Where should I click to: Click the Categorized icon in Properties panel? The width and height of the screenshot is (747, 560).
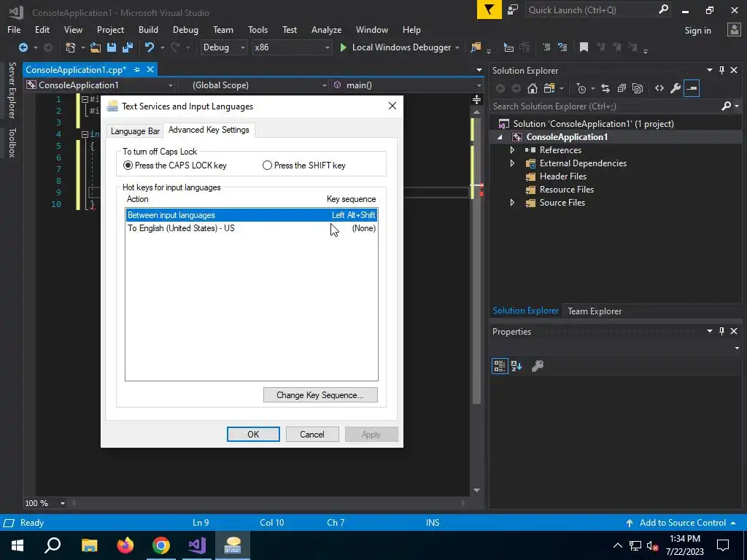pos(500,366)
